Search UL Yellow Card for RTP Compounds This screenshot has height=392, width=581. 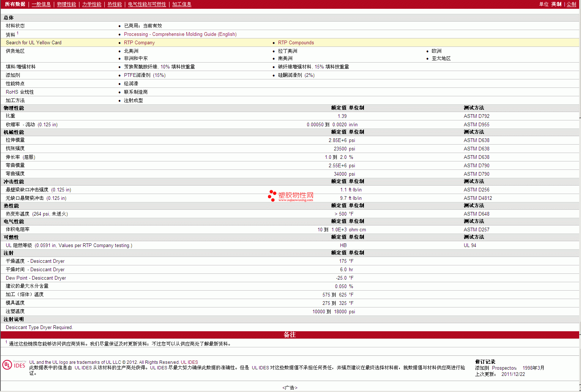(x=296, y=43)
